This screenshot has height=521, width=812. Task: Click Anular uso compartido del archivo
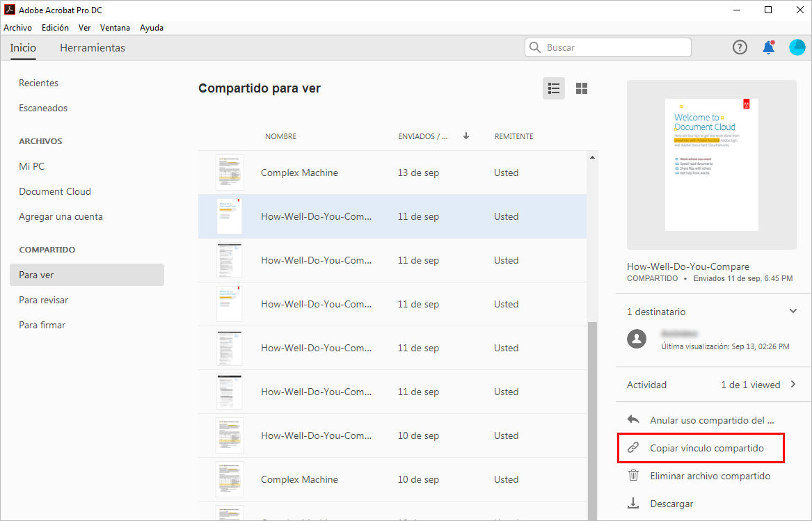712,420
